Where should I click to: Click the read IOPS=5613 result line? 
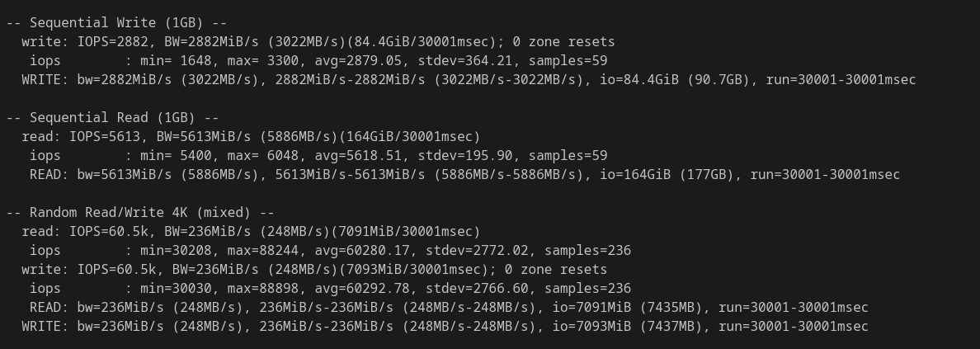click(252, 136)
